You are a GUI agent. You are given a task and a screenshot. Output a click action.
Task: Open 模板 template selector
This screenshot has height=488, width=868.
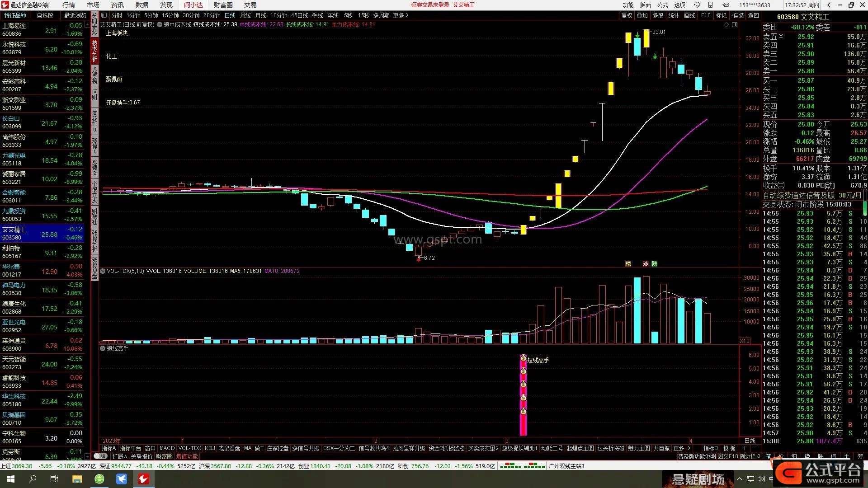[x=729, y=448]
